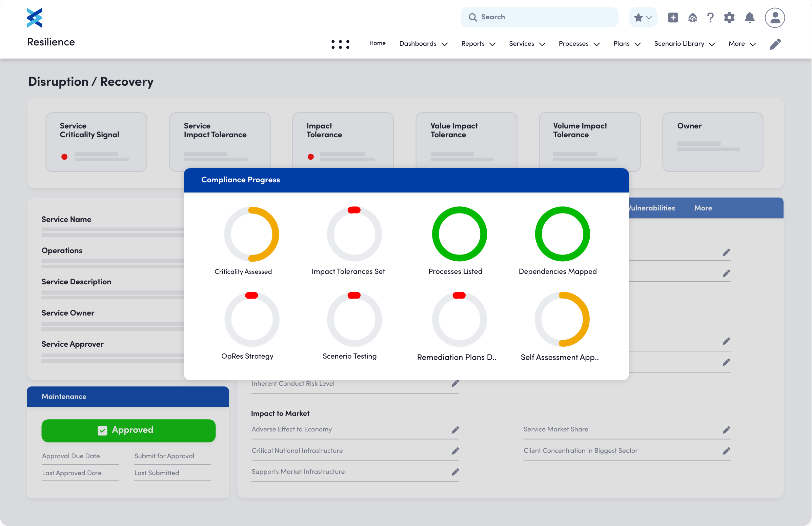This screenshot has width=812, height=526.
Task: Expand the Dashboards menu
Action: 423,44
